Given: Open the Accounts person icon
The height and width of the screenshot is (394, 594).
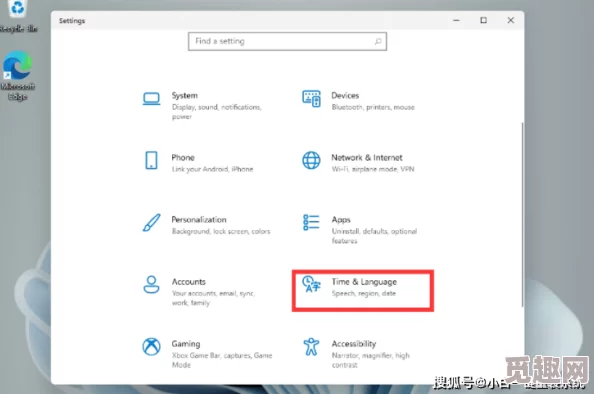Looking at the screenshot, I should (x=151, y=285).
